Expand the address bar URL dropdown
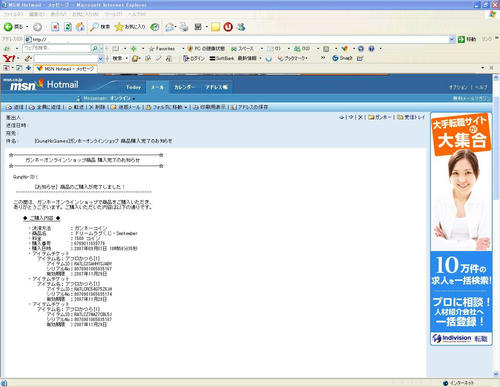The height and width of the screenshot is (387, 500). [x=452, y=39]
